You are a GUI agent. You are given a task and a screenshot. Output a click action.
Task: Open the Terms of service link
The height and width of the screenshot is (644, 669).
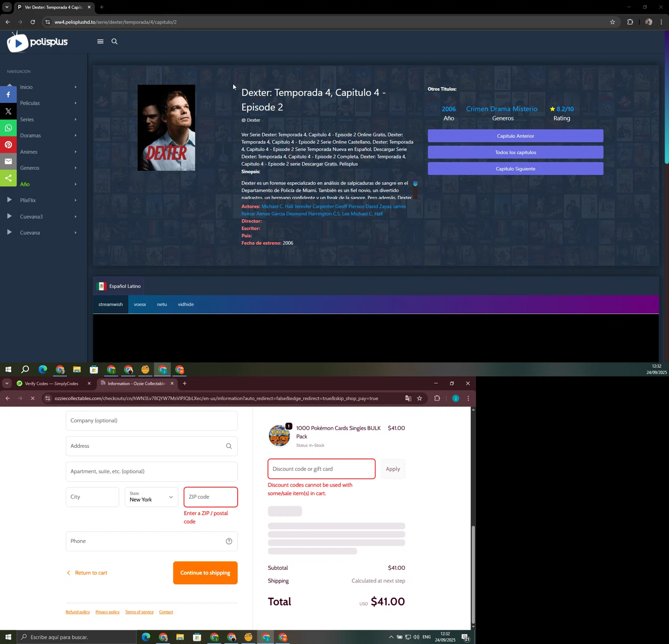click(x=139, y=612)
